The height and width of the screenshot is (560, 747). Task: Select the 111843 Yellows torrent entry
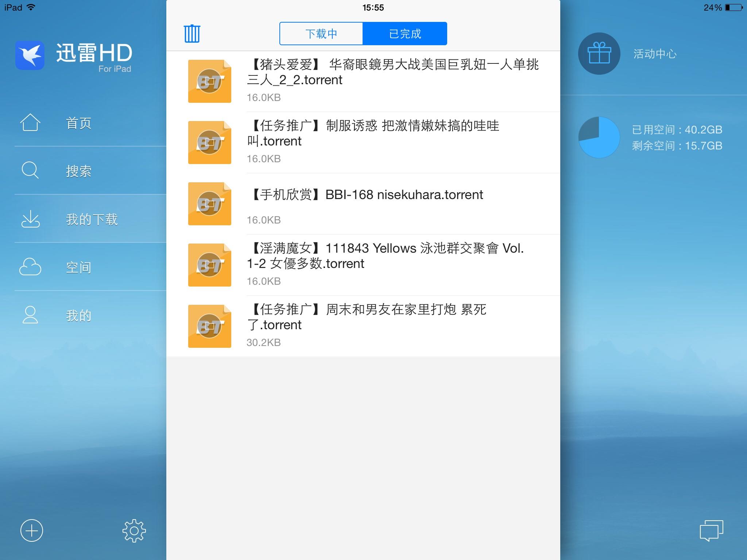click(x=385, y=256)
